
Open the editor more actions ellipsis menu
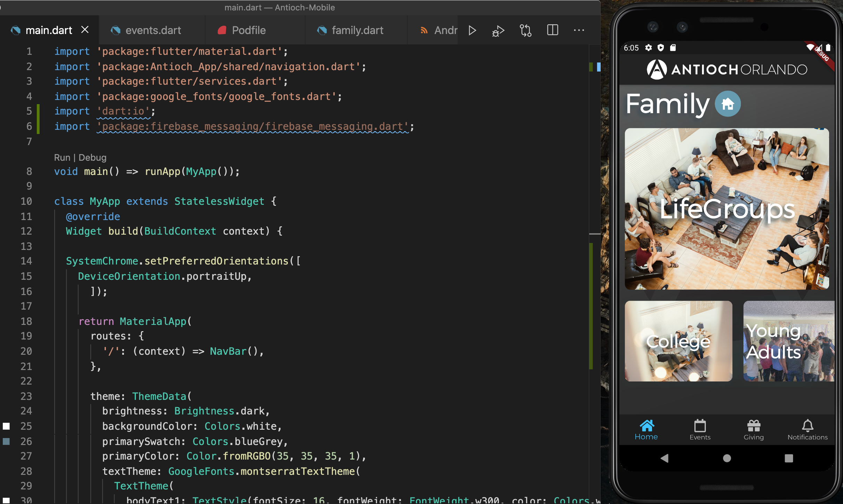[x=579, y=30]
